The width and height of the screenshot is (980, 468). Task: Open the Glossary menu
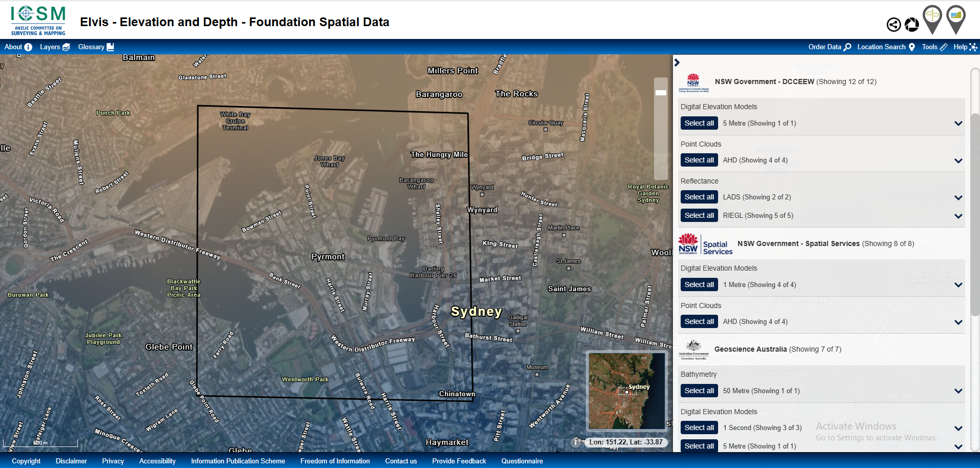point(96,47)
